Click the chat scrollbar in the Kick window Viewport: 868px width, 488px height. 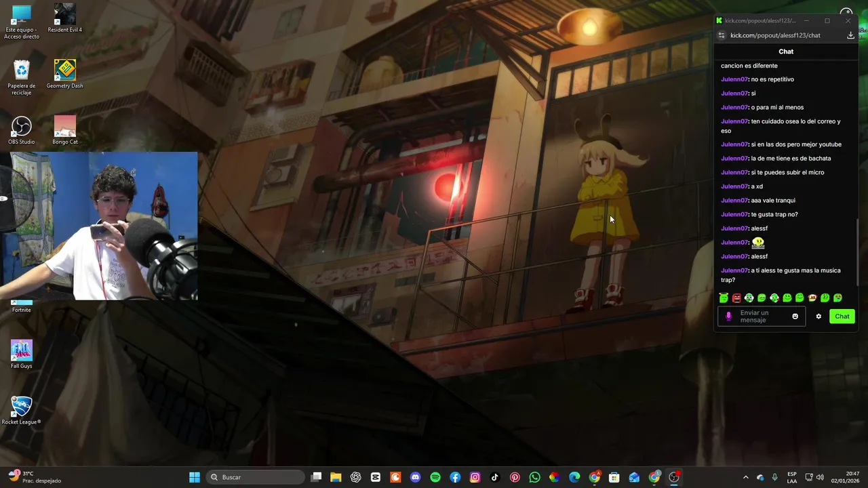coord(857,251)
